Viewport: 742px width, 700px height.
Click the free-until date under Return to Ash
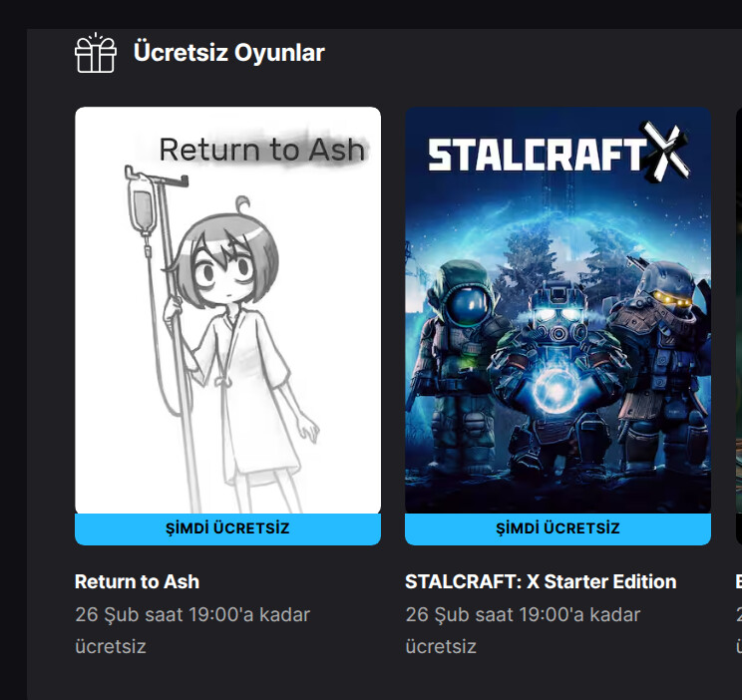click(x=192, y=630)
